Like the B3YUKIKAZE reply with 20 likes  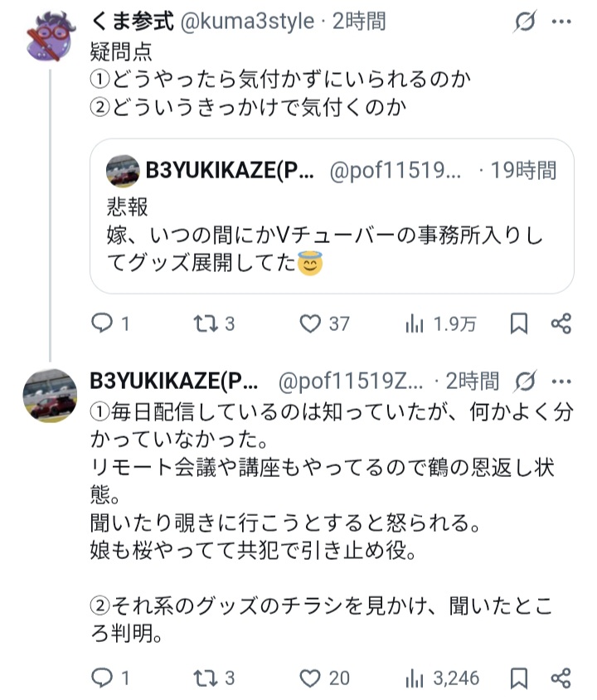point(311,678)
